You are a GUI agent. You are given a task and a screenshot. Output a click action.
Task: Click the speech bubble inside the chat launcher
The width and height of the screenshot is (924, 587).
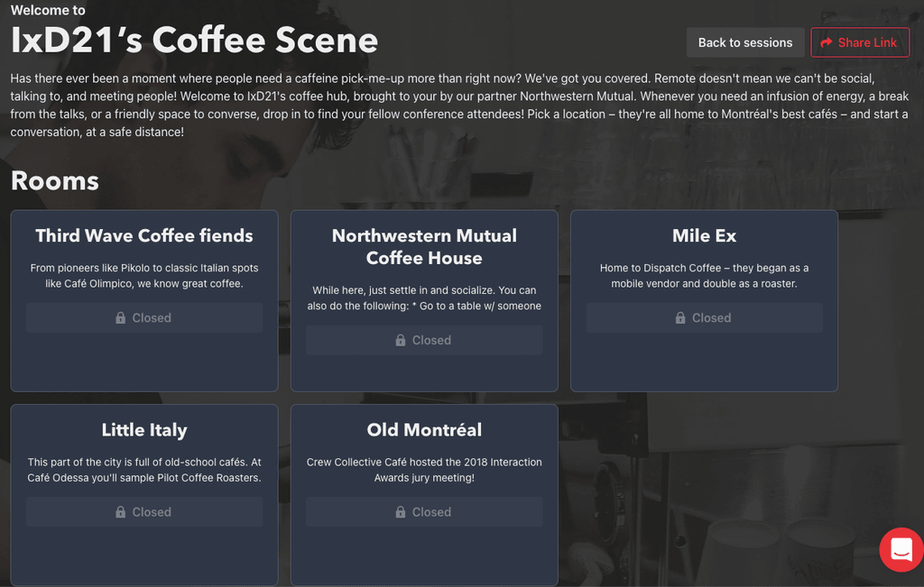[x=900, y=549]
